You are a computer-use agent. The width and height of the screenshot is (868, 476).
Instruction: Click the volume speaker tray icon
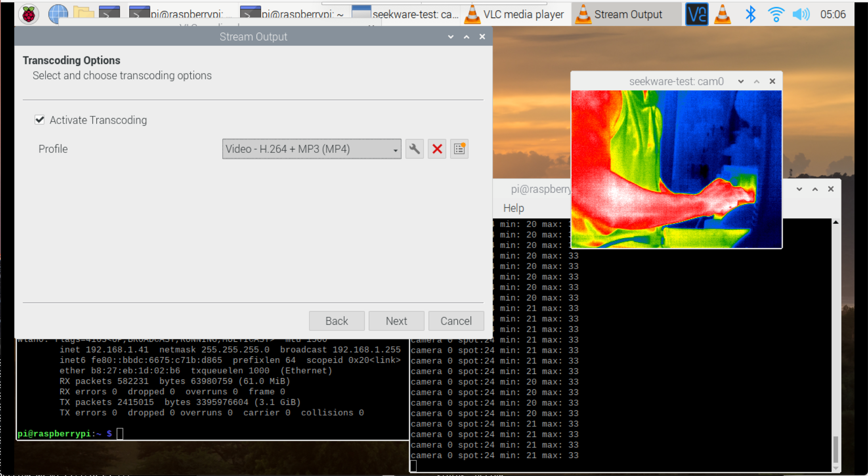pos(801,14)
